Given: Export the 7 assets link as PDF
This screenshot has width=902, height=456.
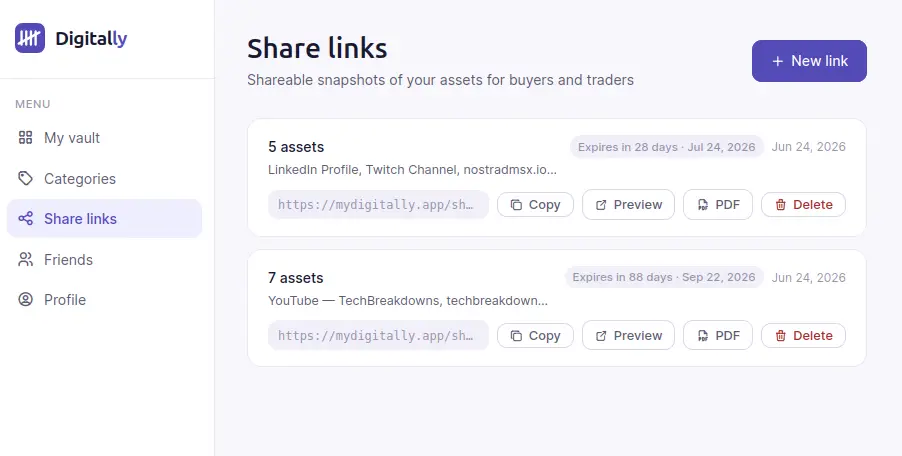Looking at the screenshot, I should [x=717, y=336].
